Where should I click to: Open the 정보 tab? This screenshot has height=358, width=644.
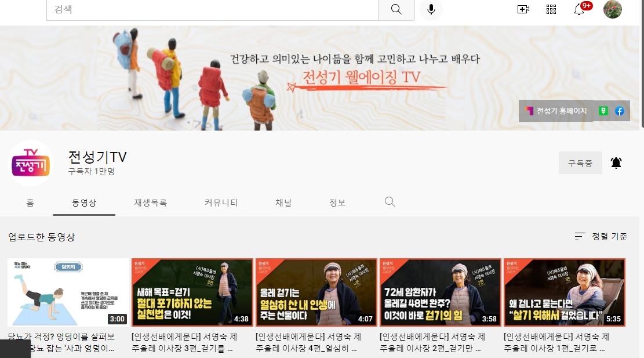tap(337, 202)
